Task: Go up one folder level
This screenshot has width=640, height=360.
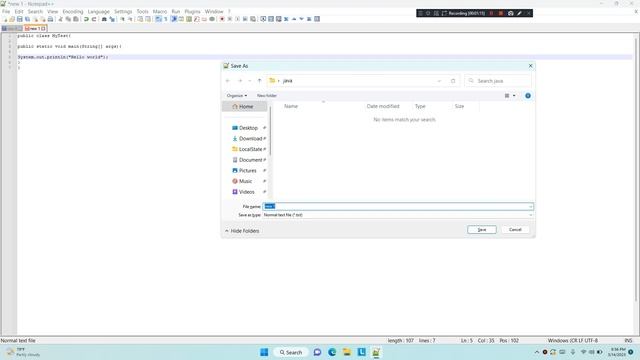Action: [x=259, y=81]
